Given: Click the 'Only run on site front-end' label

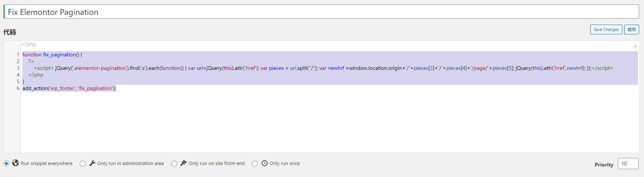Looking at the screenshot, I should coord(217,164).
